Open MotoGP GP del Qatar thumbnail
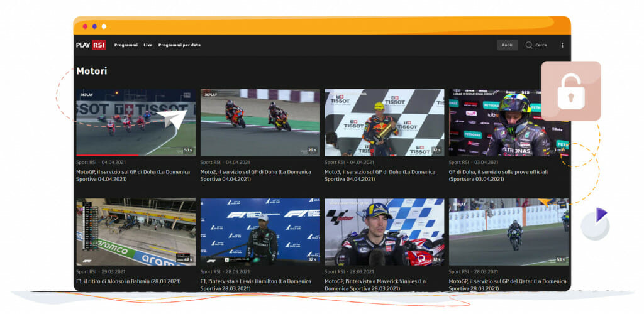Viewport: 644px width, 314px height. point(508,232)
